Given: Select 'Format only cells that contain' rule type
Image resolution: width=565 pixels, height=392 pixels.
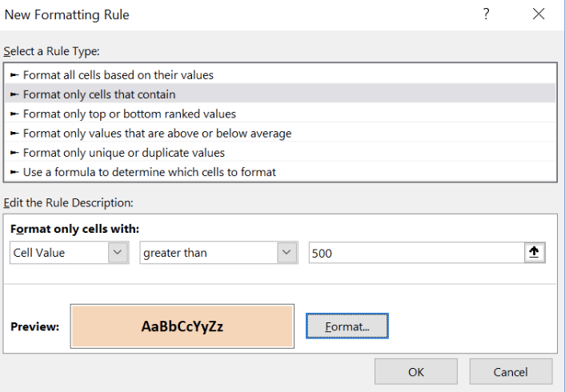Looking at the screenshot, I should 280,94.
